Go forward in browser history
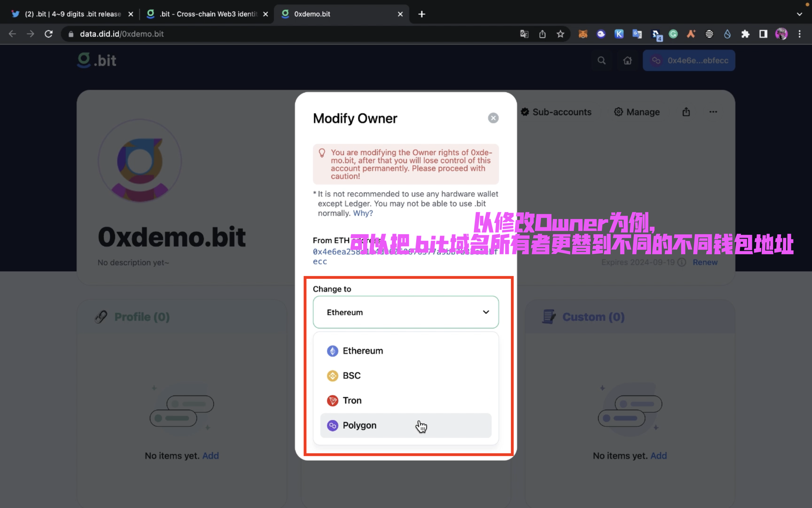Viewport: 812px width, 508px height. coord(30,34)
